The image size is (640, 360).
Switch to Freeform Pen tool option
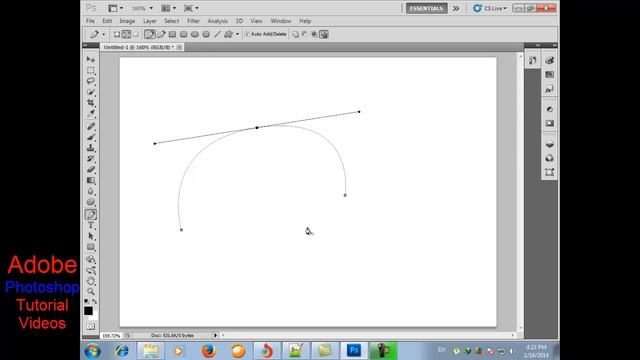coord(161,34)
